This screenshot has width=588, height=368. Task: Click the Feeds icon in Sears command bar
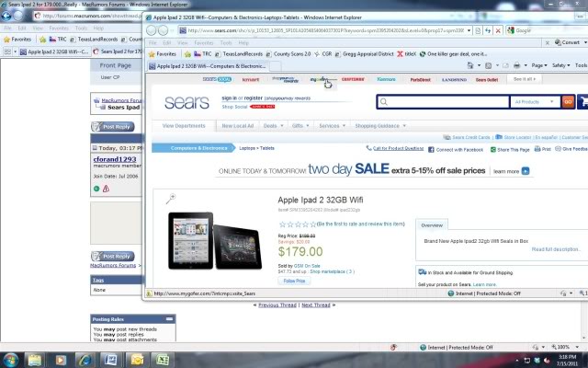(488, 65)
